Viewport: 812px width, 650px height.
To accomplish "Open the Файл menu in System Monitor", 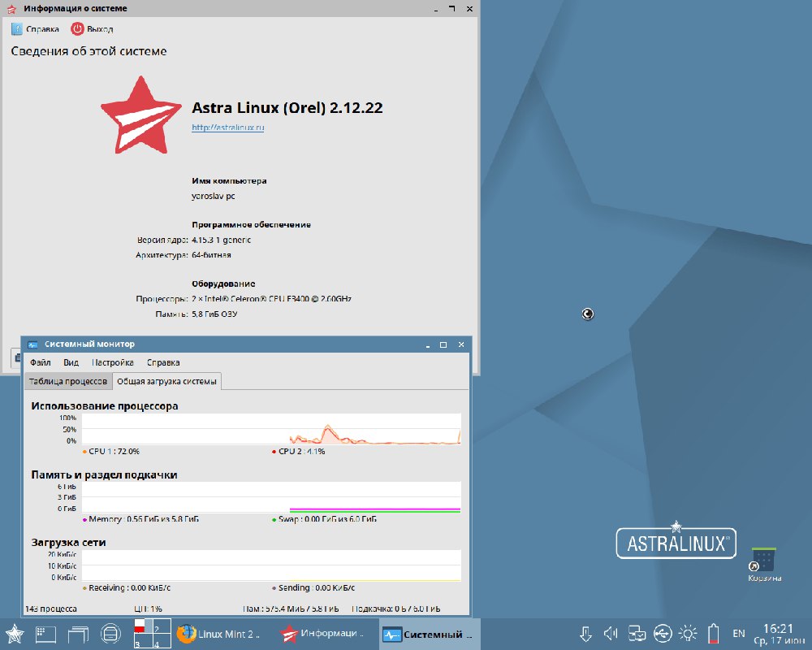I will 41,362.
